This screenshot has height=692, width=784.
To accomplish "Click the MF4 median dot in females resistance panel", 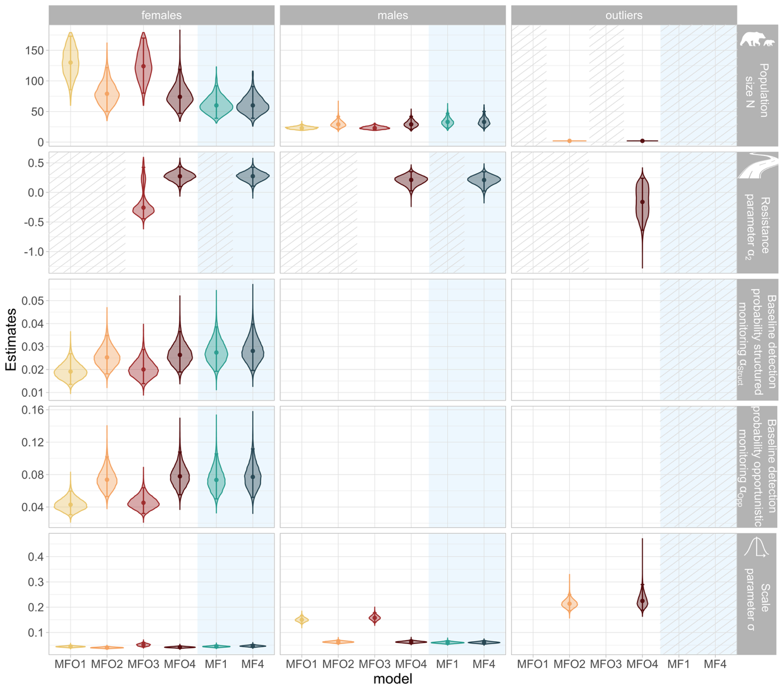I will [253, 176].
